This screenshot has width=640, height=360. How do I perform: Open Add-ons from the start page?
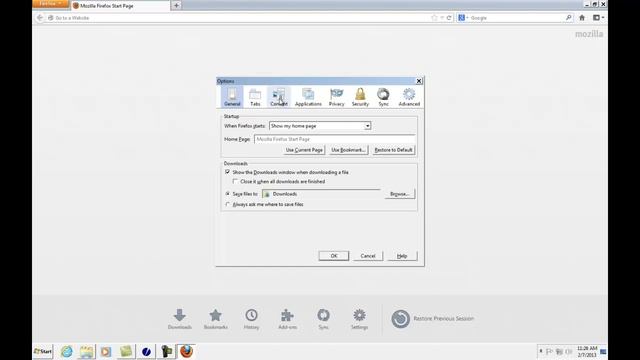click(x=287, y=319)
